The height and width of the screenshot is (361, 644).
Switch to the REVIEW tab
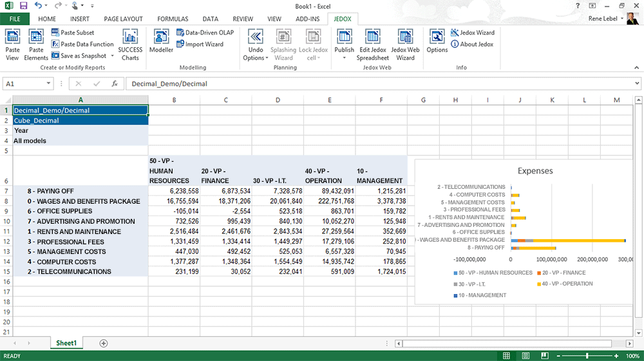243,19
